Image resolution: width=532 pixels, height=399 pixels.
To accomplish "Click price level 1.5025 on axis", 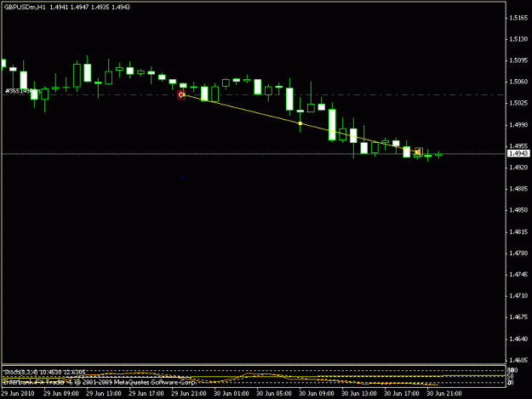I will pos(518,103).
